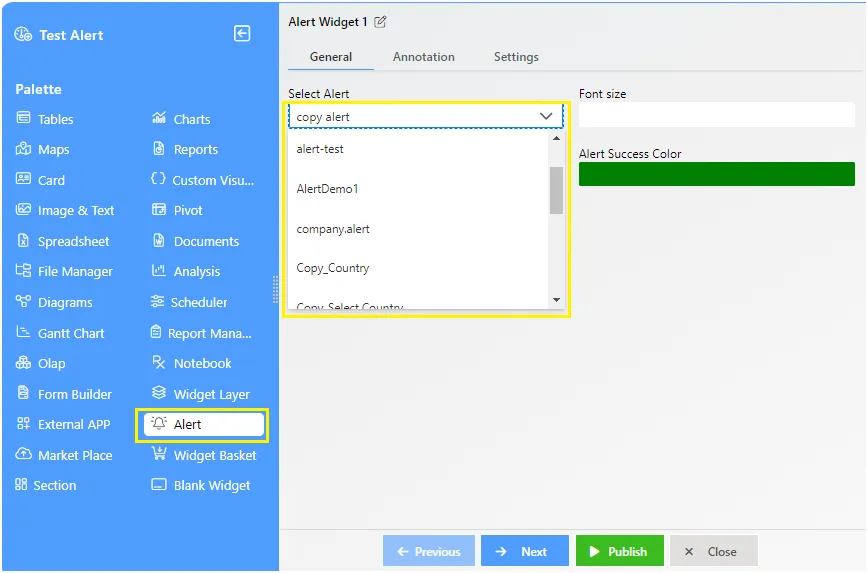Go to the Next step

point(524,551)
